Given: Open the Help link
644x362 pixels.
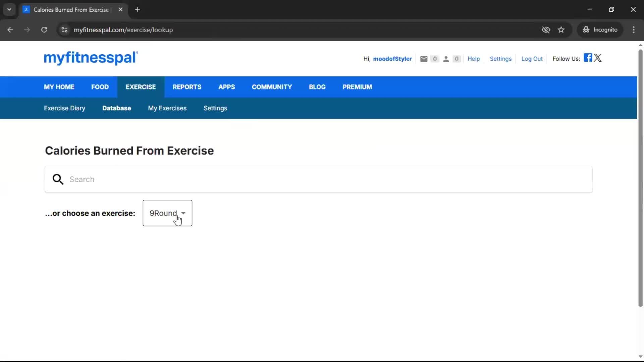Looking at the screenshot, I should 474,59.
